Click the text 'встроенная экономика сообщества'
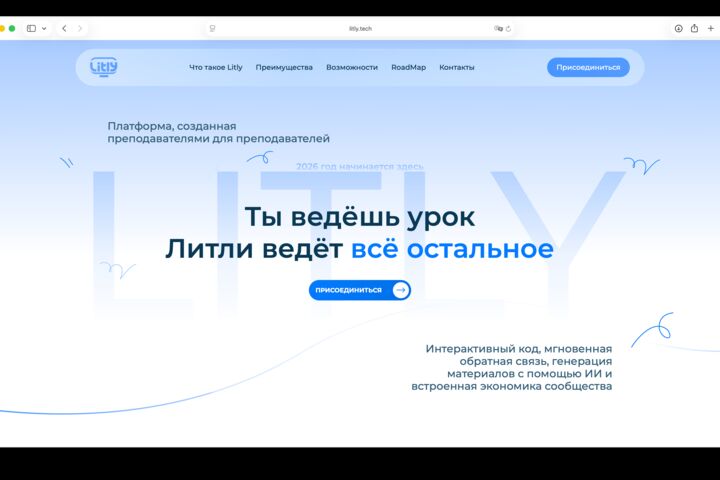This screenshot has width=720, height=480. (x=512, y=386)
